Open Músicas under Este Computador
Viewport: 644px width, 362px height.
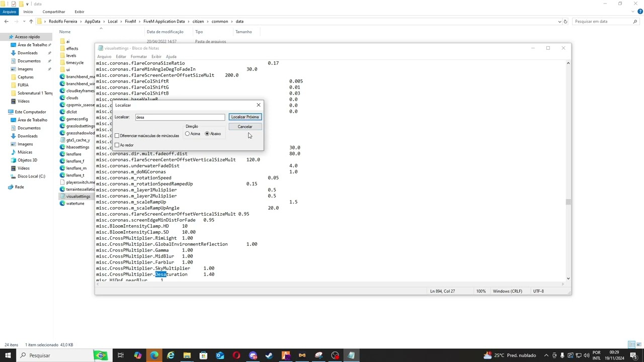(25, 152)
